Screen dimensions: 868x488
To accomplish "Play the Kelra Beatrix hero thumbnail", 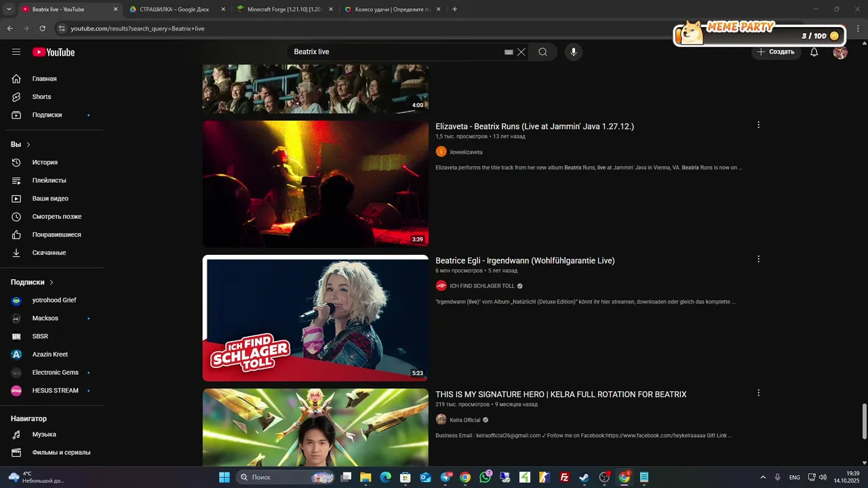I will [315, 427].
